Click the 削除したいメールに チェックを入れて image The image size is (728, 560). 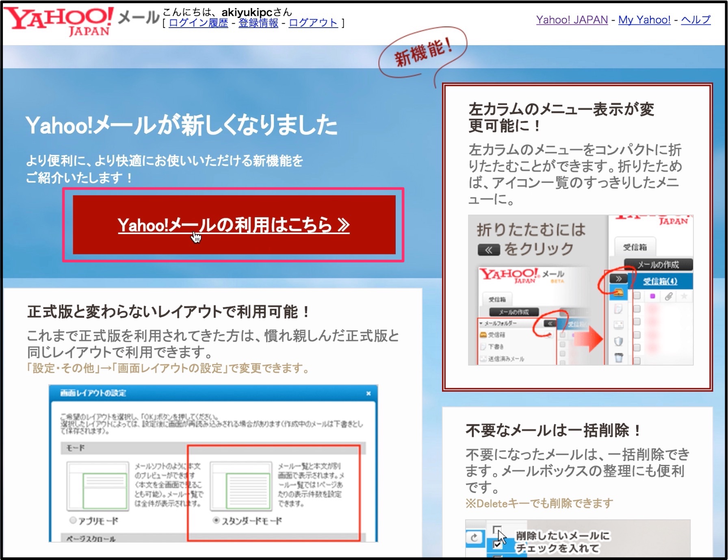click(x=577, y=538)
